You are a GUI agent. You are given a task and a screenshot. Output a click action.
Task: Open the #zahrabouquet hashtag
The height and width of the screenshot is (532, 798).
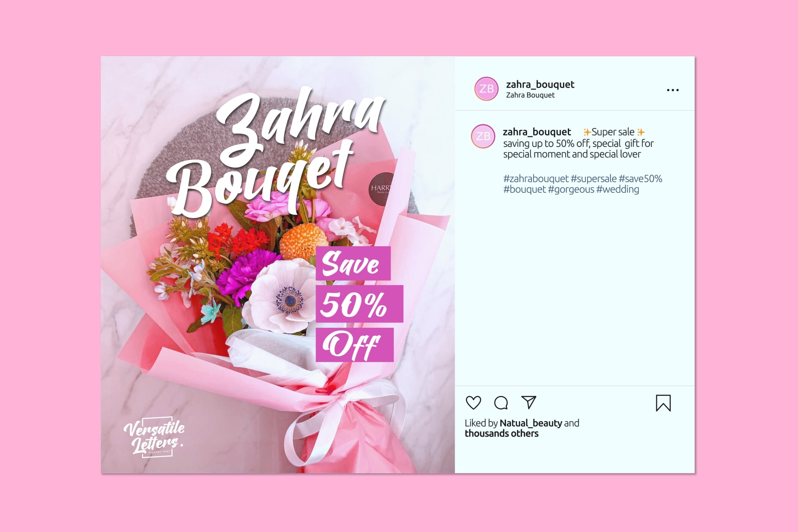click(536, 179)
